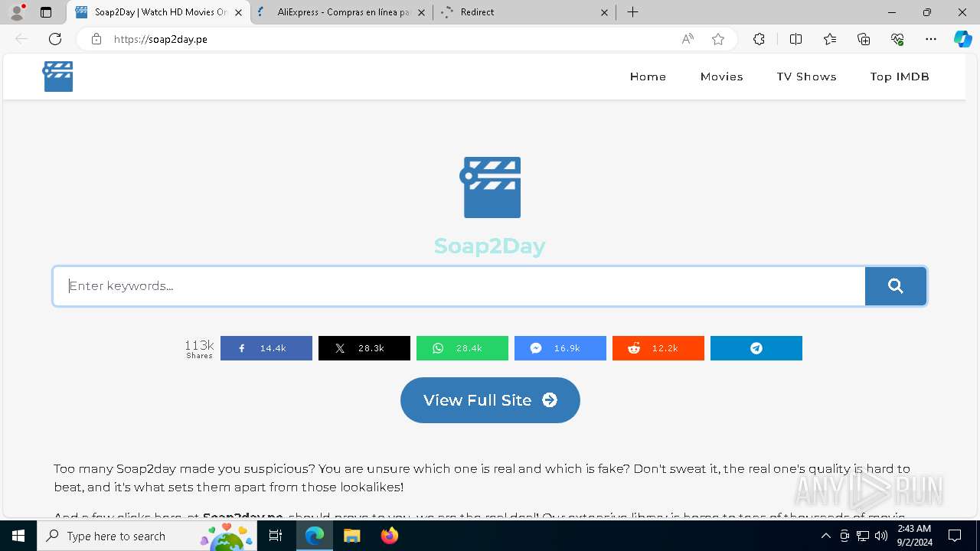Click the 113k Shares counter
980x551 pixels.
pyautogui.click(x=199, y=349)
